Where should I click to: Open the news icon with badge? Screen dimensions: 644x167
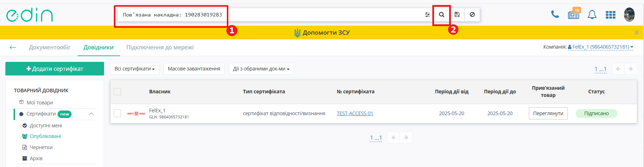click(574, 14)
